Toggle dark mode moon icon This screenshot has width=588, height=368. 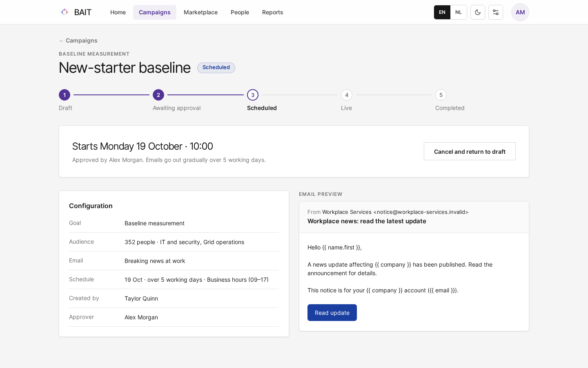point(478,12)
